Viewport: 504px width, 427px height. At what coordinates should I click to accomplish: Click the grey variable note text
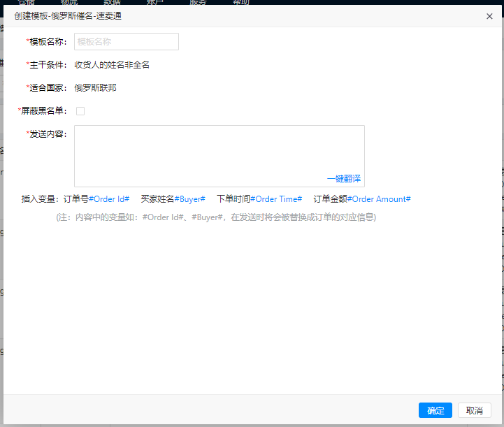pos(216,217)
